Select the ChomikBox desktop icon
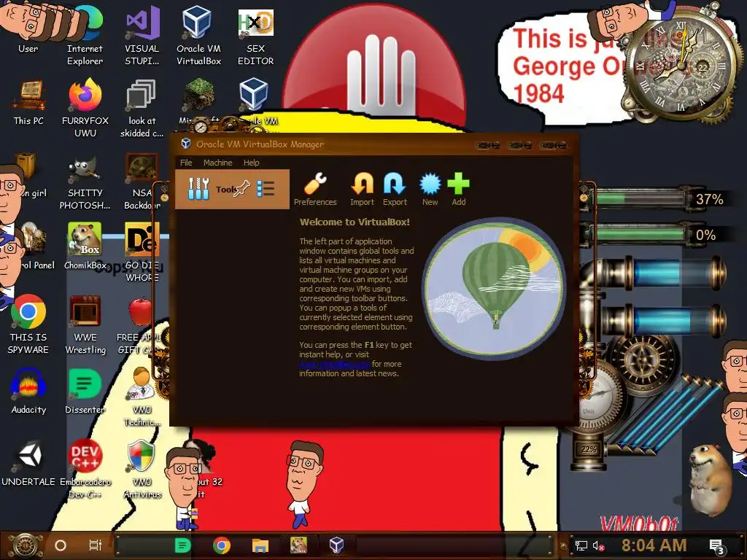Image resolution: width=747 pixels, height=560 pixels. (85, 246)
